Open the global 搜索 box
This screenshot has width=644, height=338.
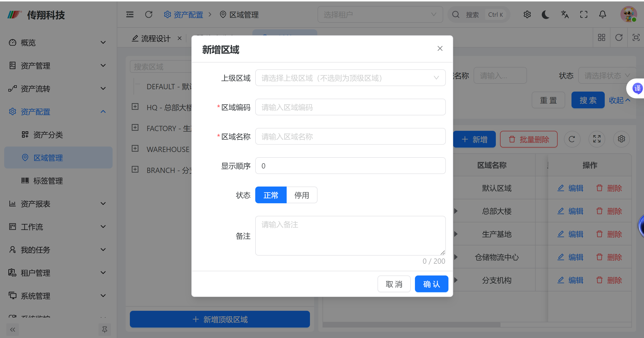[479, 15]
